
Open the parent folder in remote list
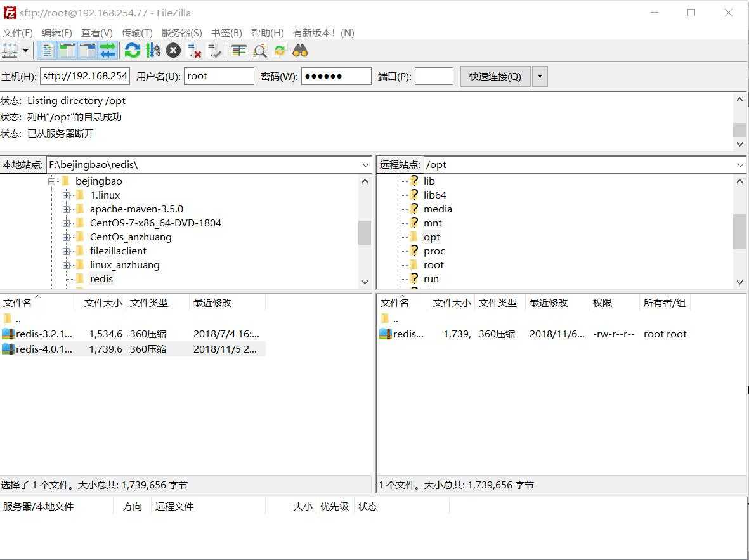pyautogui.click(x=391, y=319)
